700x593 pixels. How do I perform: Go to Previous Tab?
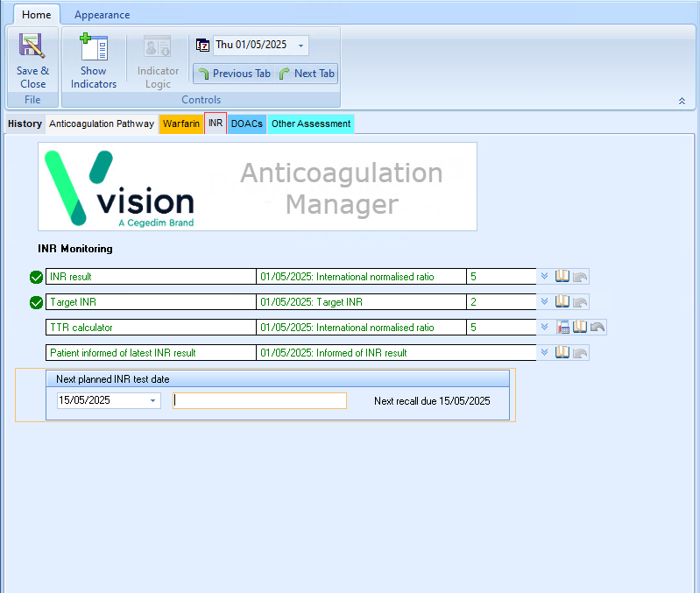(x=235, y=74)
